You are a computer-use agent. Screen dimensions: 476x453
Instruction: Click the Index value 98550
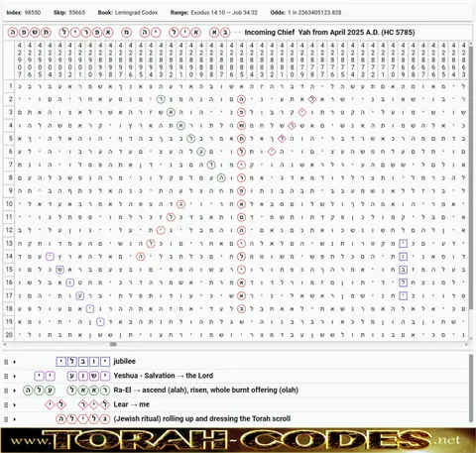click(x=33, y=13)
